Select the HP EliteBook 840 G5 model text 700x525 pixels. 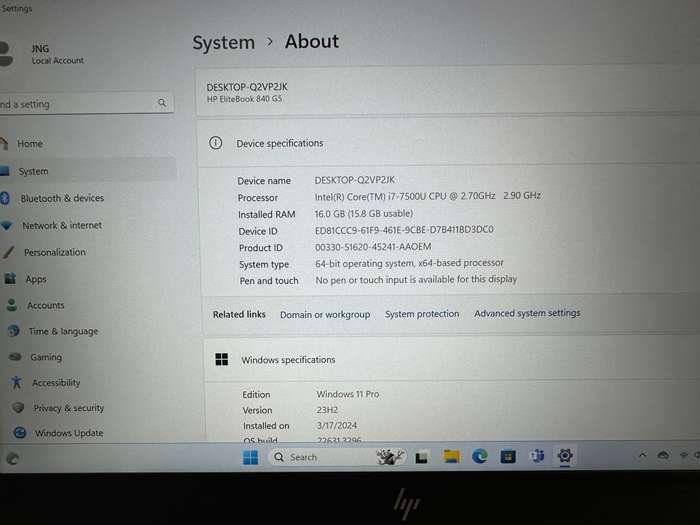click(x=244, y=99)
